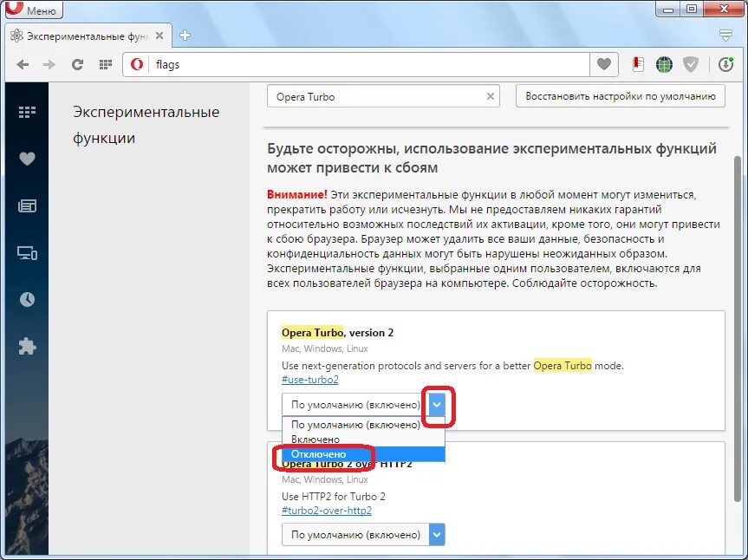Click Восстановить настройки по умолчанию button
The image size is (748, 560).
620,96
